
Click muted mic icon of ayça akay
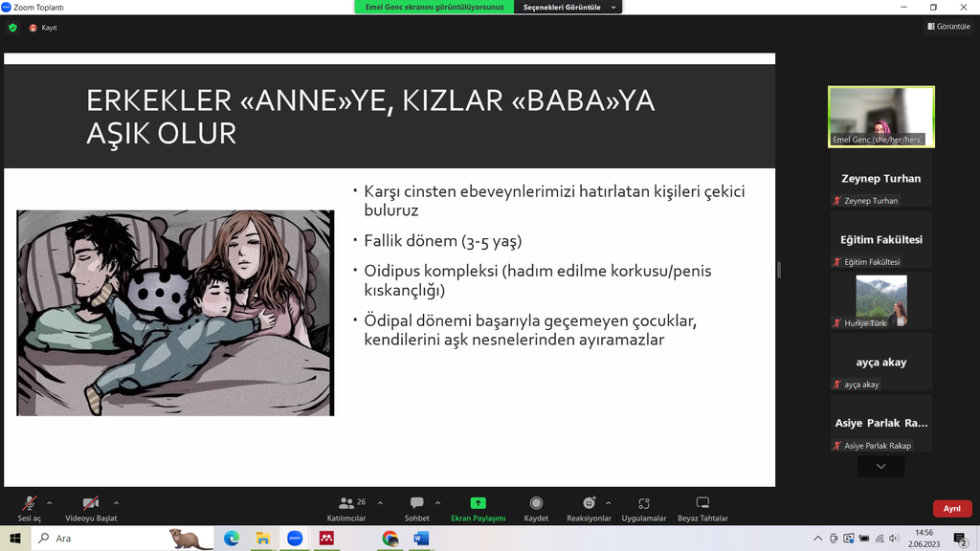click(836, 385)
